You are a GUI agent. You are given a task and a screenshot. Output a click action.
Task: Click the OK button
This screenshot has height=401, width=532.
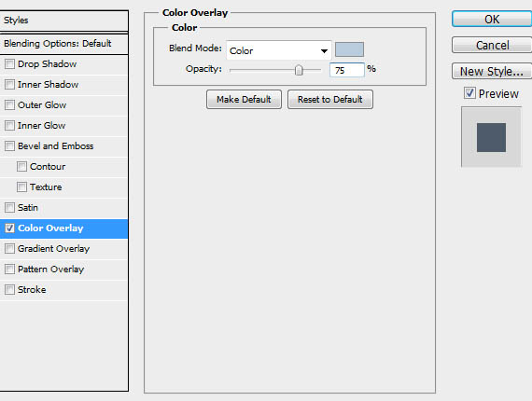492,19
